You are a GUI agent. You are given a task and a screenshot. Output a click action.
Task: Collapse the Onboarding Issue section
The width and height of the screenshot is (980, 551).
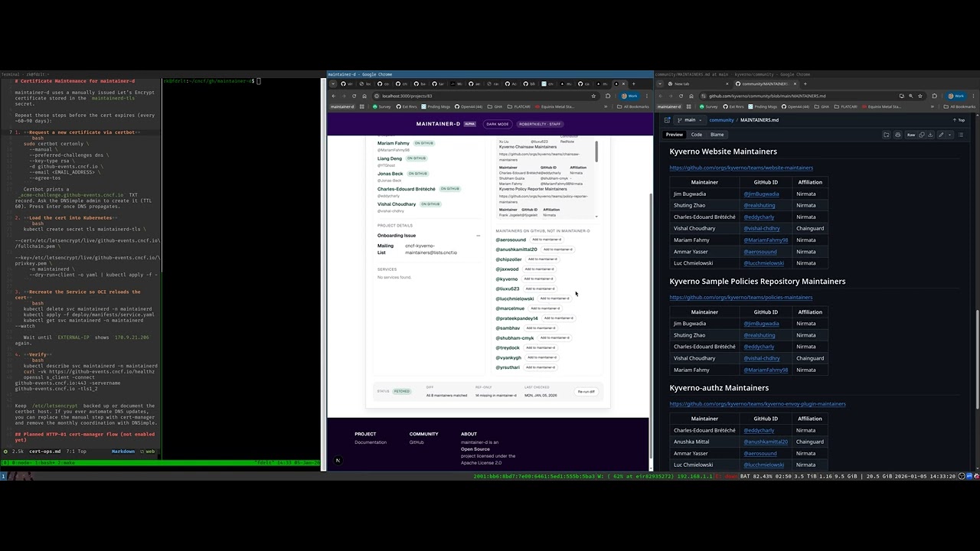(x=479, y=236)
